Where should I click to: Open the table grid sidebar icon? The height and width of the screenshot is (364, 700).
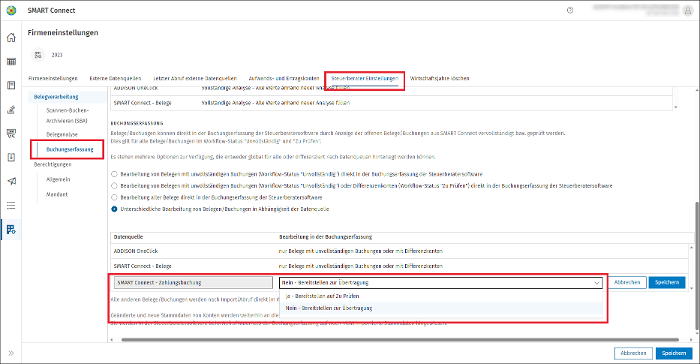pos(11,62)
